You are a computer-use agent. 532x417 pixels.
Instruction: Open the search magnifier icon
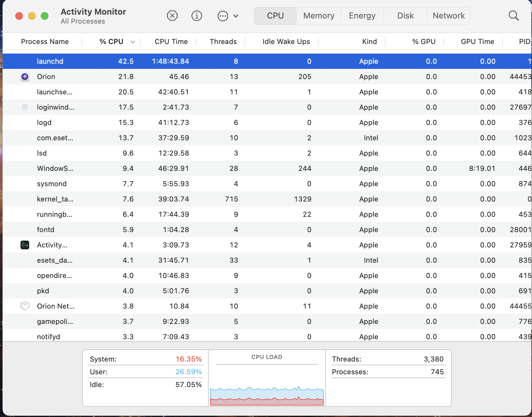514,16
